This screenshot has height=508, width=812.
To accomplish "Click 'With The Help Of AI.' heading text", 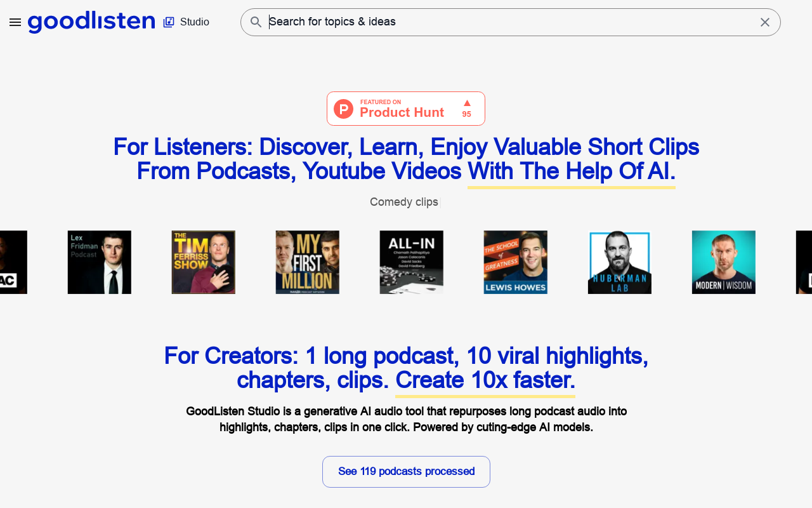I will click(572, 171).
